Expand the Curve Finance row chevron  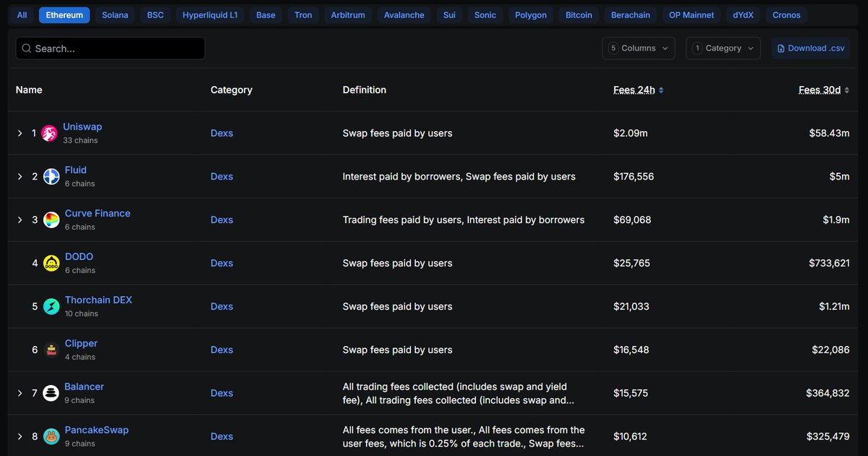click(20, 220)
